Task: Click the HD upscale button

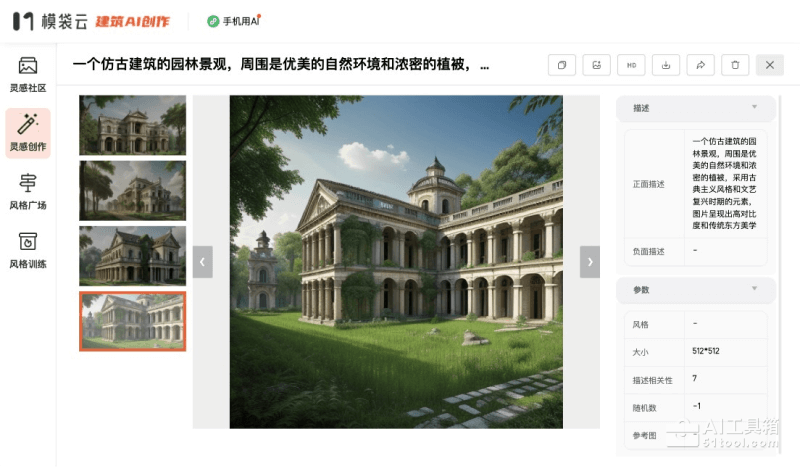Action: click(x=631, y=65)
